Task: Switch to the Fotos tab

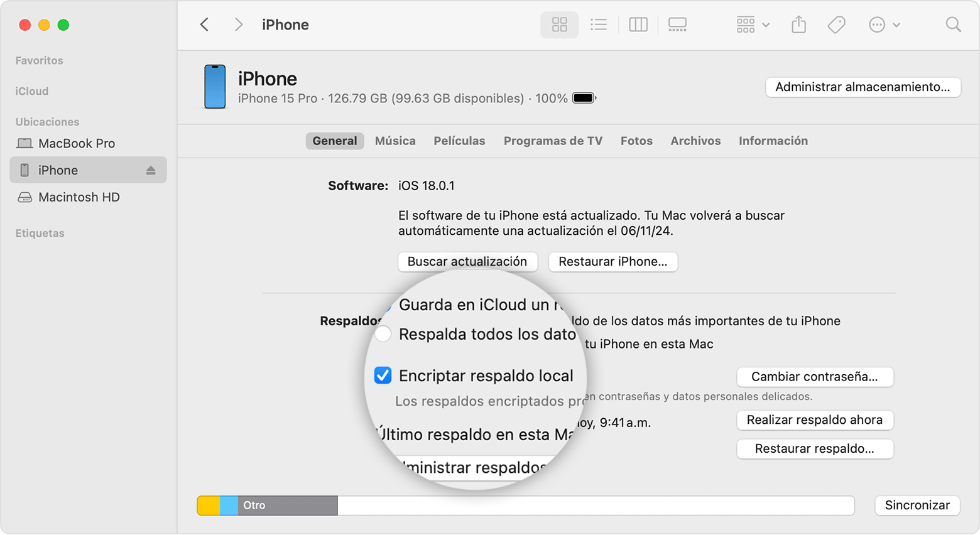Action: pyautogui.click(x=636, y=141)
